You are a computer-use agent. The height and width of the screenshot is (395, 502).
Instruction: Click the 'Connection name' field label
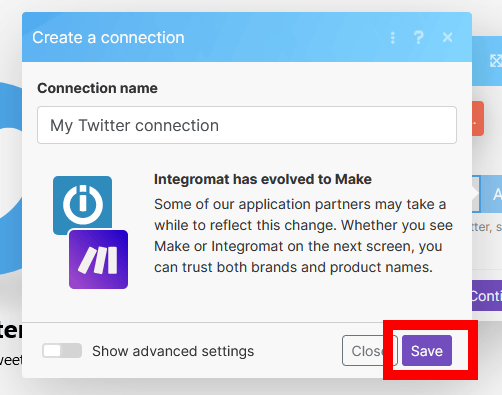(97, 88)
